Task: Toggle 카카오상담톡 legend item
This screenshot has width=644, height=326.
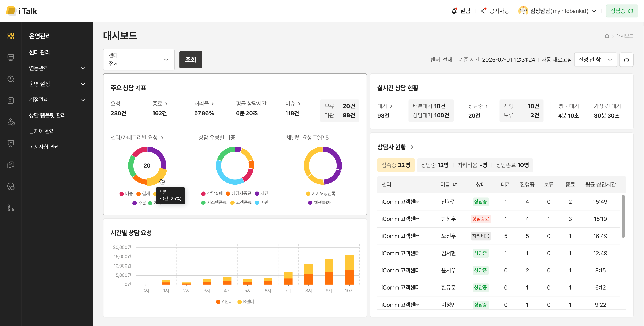Action: click(x=323, y=194)
